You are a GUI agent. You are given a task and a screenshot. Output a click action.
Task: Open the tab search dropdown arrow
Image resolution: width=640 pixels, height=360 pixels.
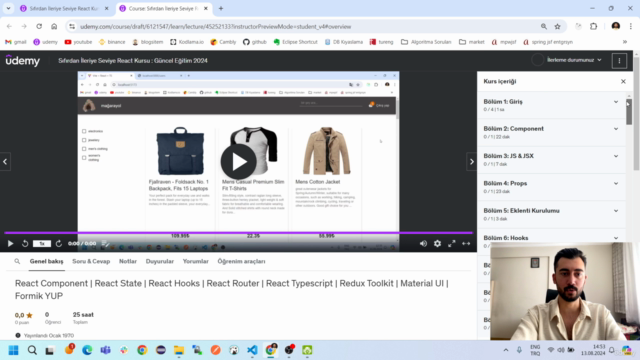(x=8, y=8)
